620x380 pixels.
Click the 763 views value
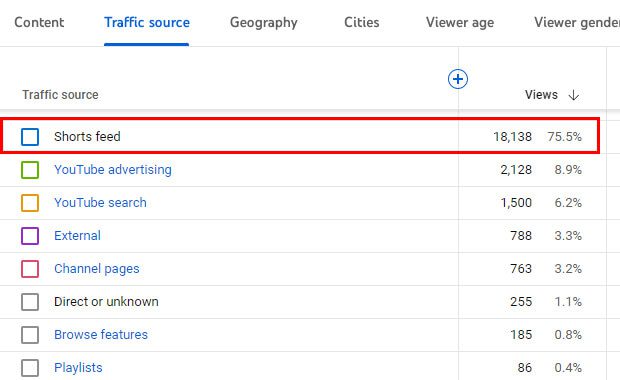(x=521, y=269)
